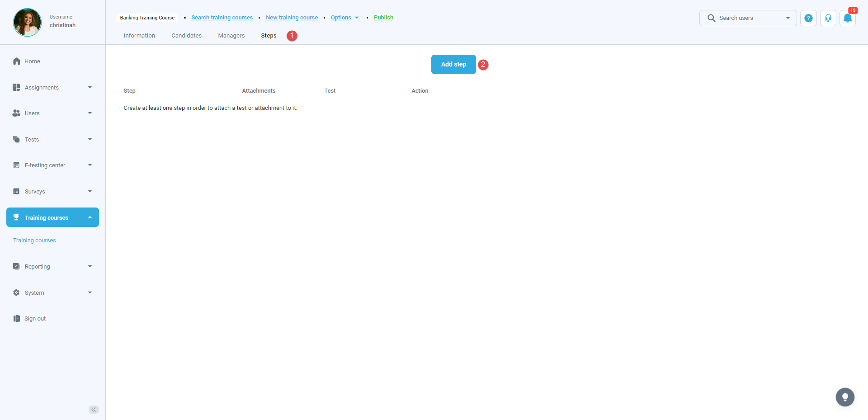
Task: Click the Sign out icon
Action: (x=17, y=319)
